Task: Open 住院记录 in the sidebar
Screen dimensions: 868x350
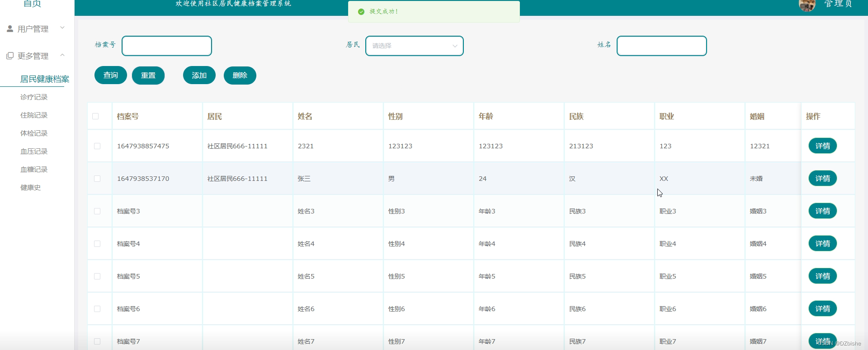Action: tap(34, 115)
